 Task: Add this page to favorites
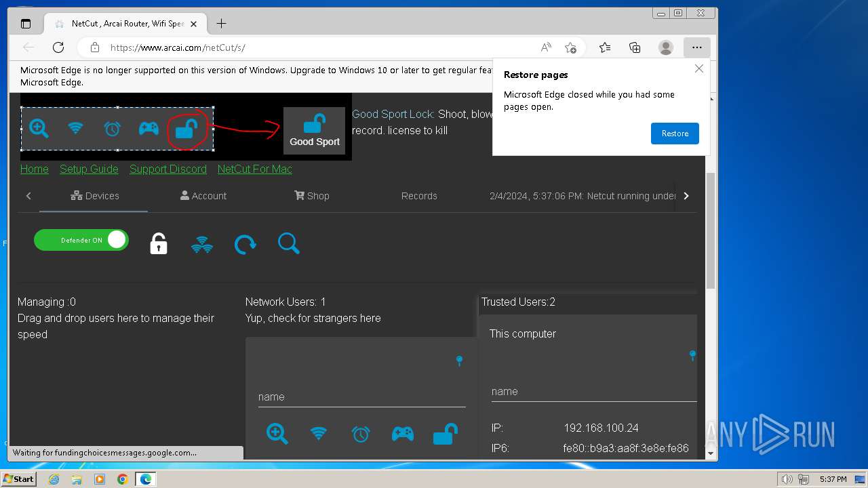coord(570,47)
